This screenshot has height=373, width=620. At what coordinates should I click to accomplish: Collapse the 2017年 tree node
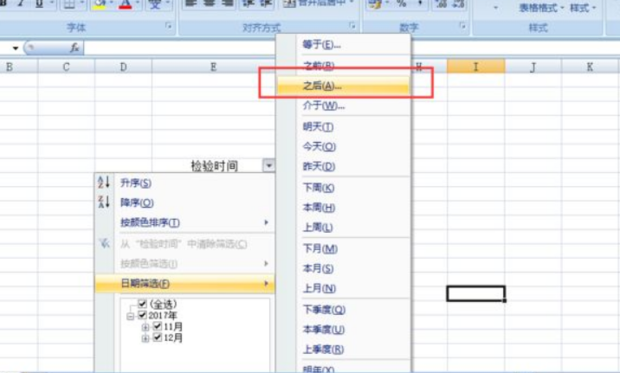coord(130,316)
